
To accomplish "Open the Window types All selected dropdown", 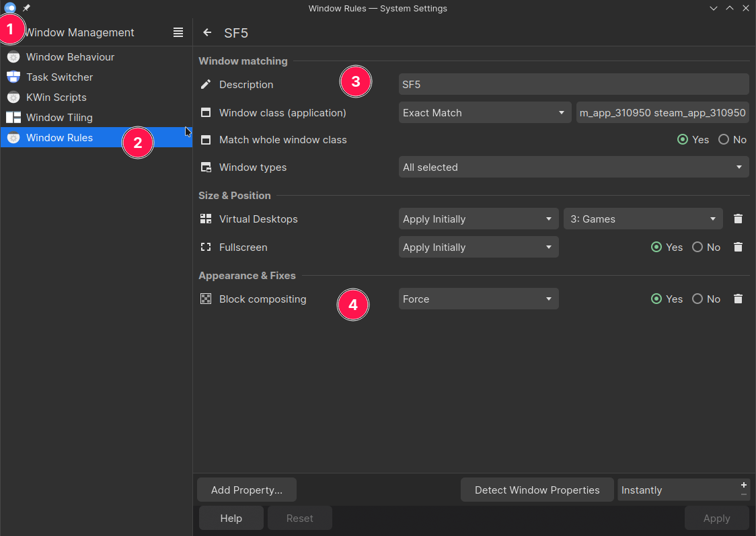I will click(x=574, y=167).
